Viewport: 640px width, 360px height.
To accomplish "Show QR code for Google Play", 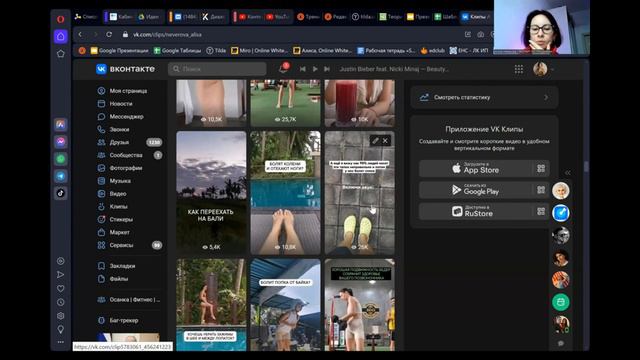I will coord(541,190).
